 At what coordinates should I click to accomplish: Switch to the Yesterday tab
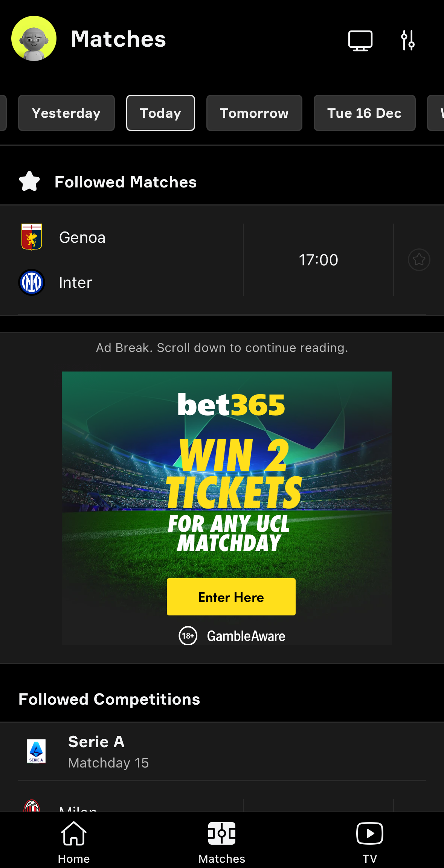click(x=66, y=113)
